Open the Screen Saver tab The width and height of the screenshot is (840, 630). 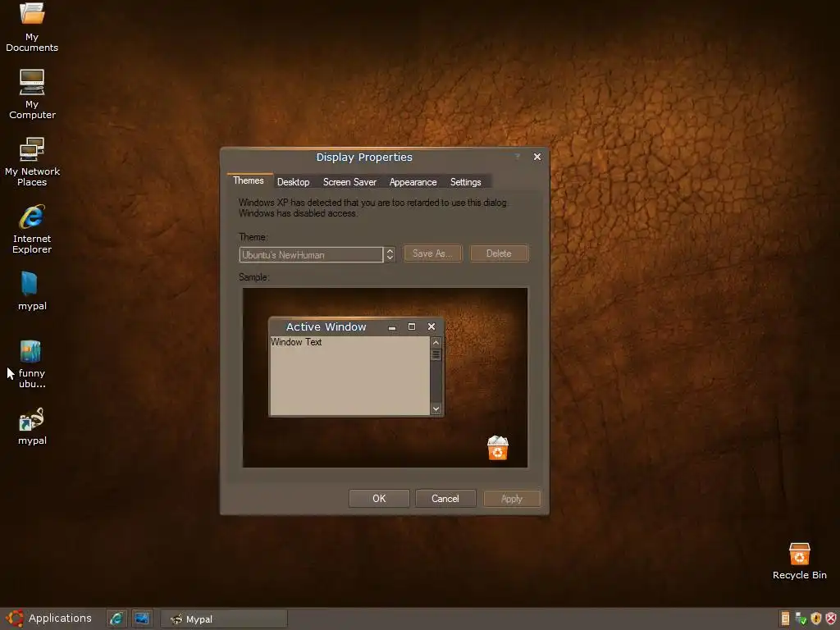[349, 182]
